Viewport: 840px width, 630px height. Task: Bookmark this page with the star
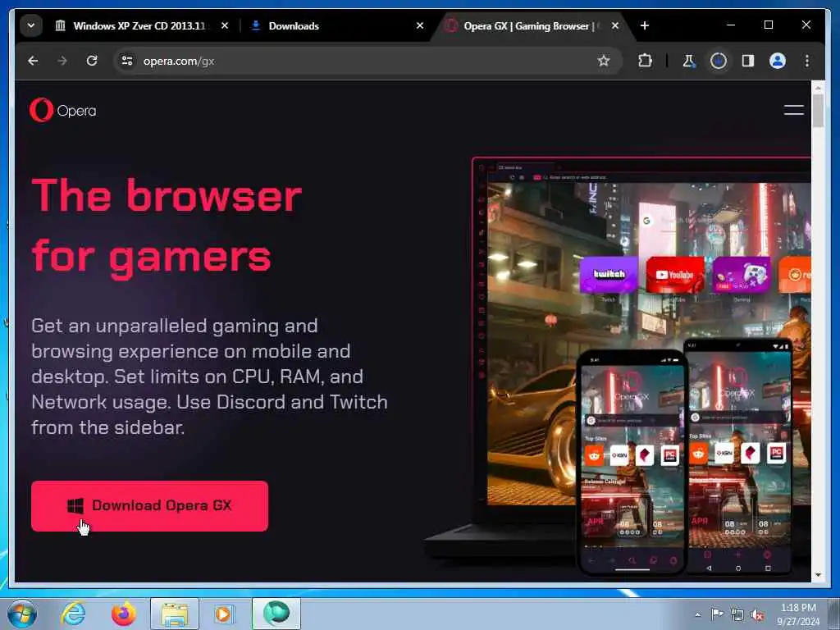(604, 61)
